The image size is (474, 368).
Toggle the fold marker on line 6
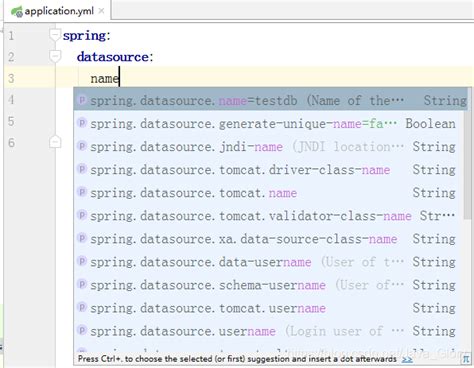coord(55,143)
